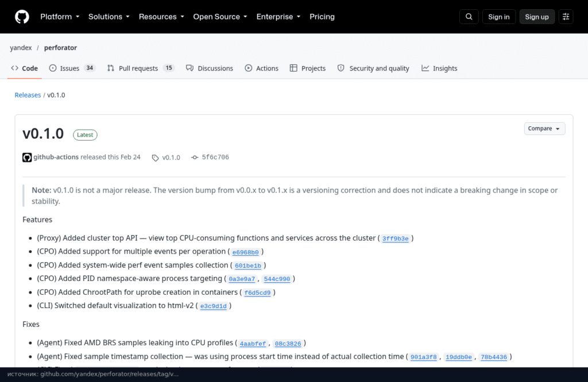Open the GitHub homepage logo
This screenshot has width=588, height=382.
(x=22, y=17)
